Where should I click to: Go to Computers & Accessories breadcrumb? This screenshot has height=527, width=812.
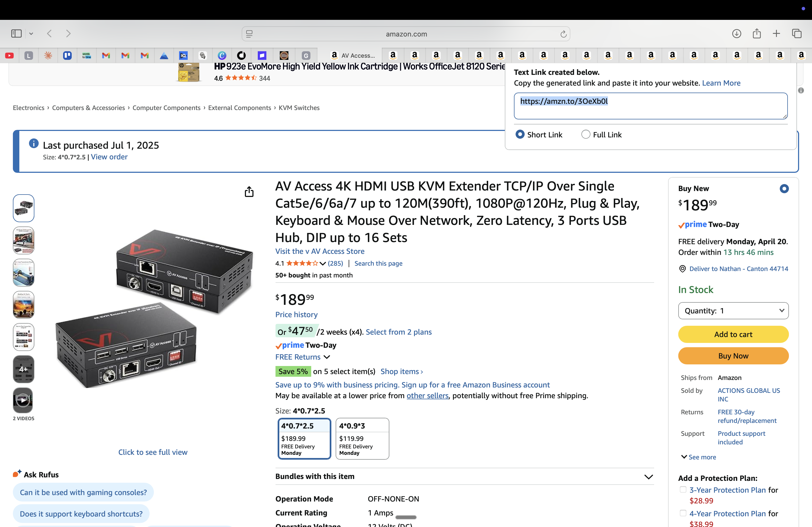tap(88, 108)
